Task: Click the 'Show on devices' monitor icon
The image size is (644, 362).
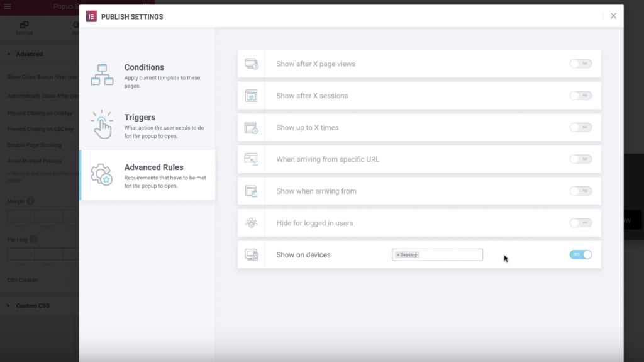Action: point(251,255)
